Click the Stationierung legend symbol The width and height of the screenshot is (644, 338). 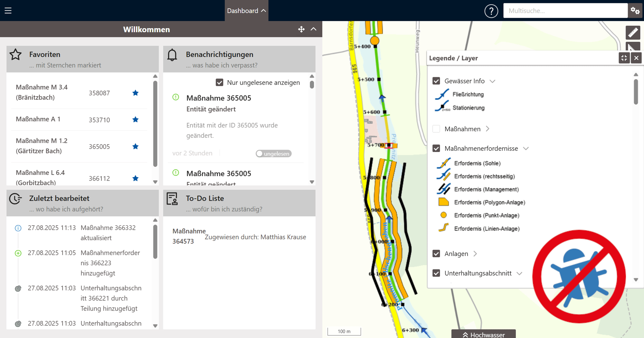pos(442,106)
